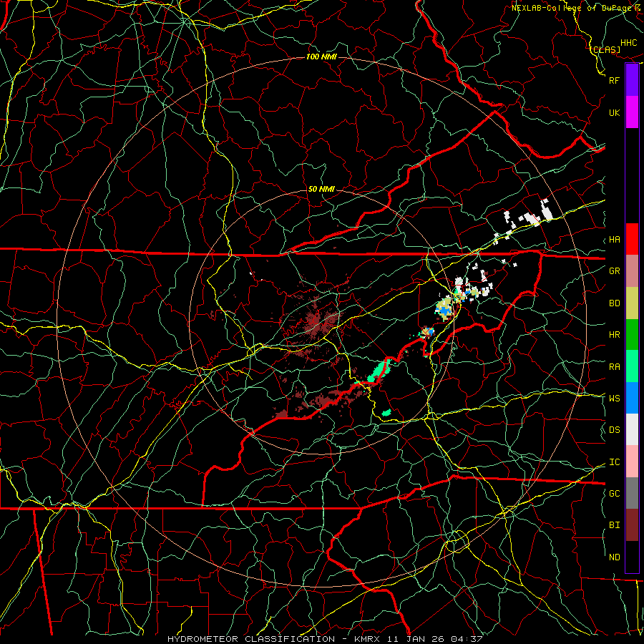Click the bright green RA legend swatch
This screenshot has width=644, height=644.
(632, 366)
